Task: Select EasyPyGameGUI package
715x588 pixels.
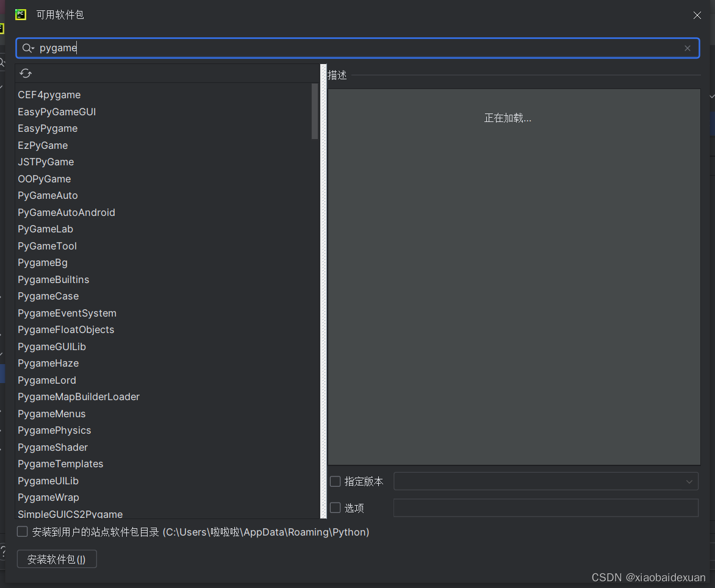Action: tap(57, 112)
